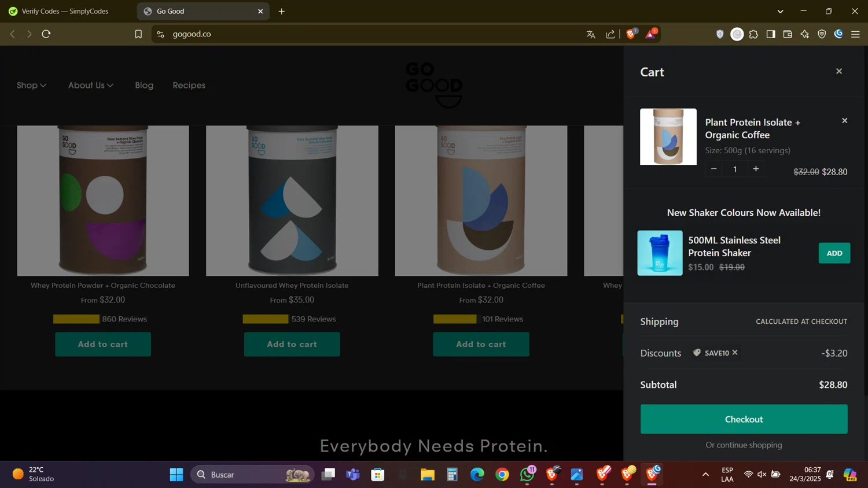
Task: Open the clock showing 06:37
Action: [805, 474]
